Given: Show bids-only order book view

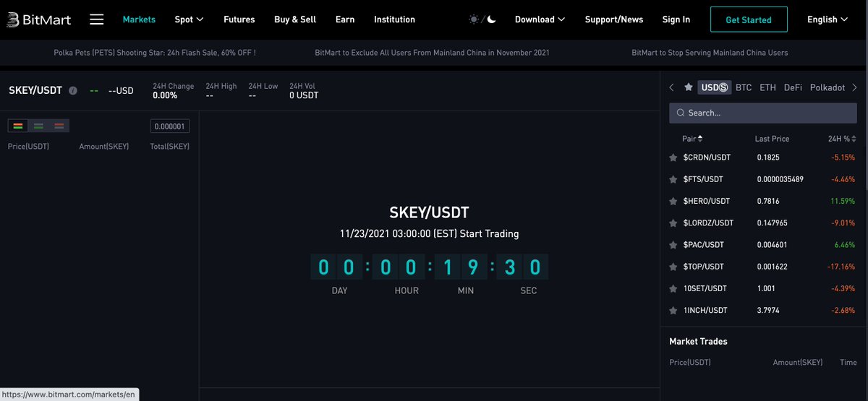Looking at the screenshot, I should click(38, 126).
